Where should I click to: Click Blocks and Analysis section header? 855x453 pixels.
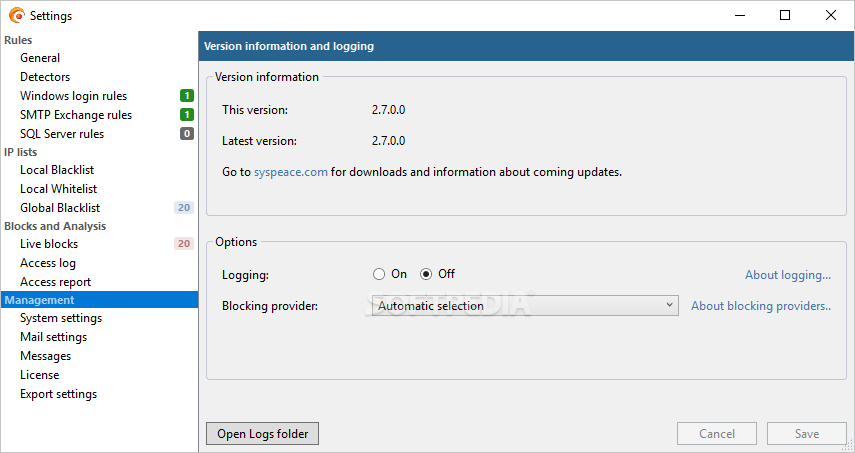55,226
